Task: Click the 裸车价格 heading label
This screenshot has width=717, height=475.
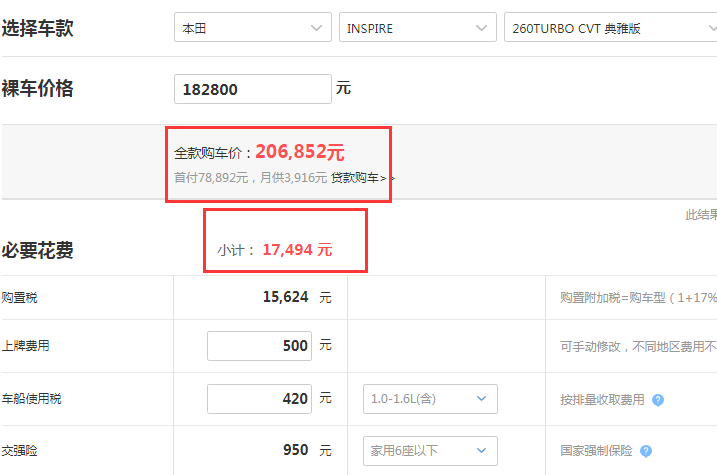Action: point(37,88)
